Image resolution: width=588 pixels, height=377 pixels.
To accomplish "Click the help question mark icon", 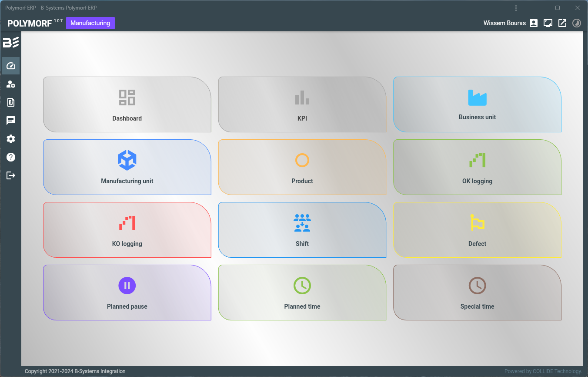I will tap(11, 157).
